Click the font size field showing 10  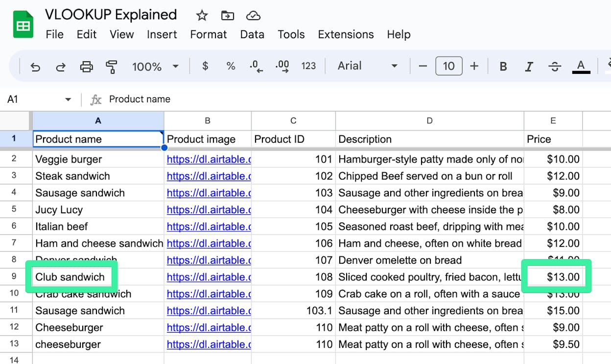pos(449,66)
